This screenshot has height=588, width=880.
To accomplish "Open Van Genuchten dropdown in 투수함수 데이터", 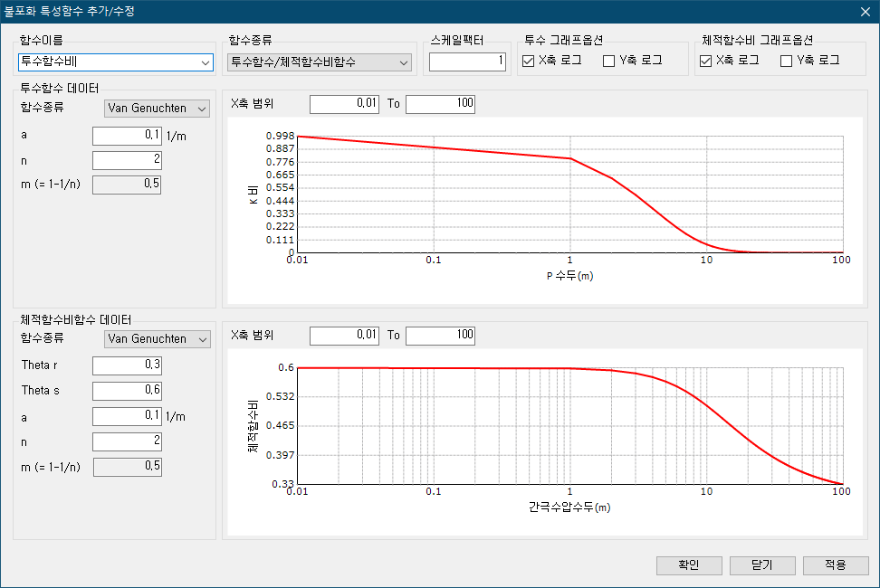I will click(x=203, y=109).
